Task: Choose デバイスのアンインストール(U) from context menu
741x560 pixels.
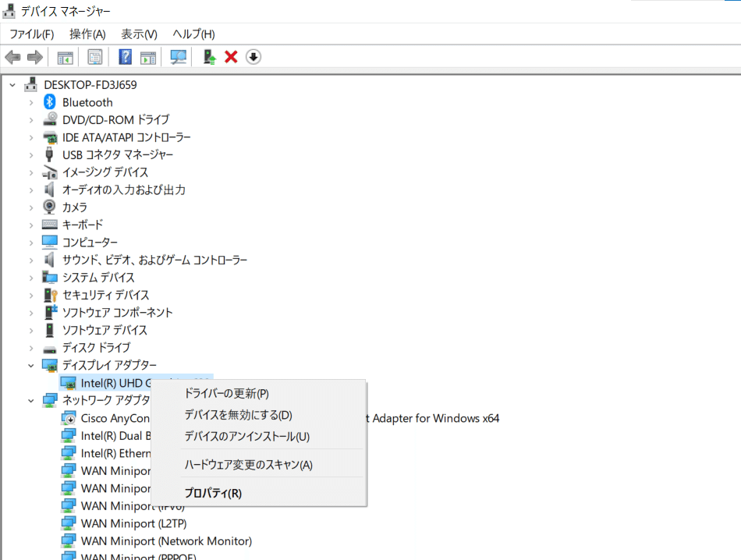Action: tap(258, 436)
